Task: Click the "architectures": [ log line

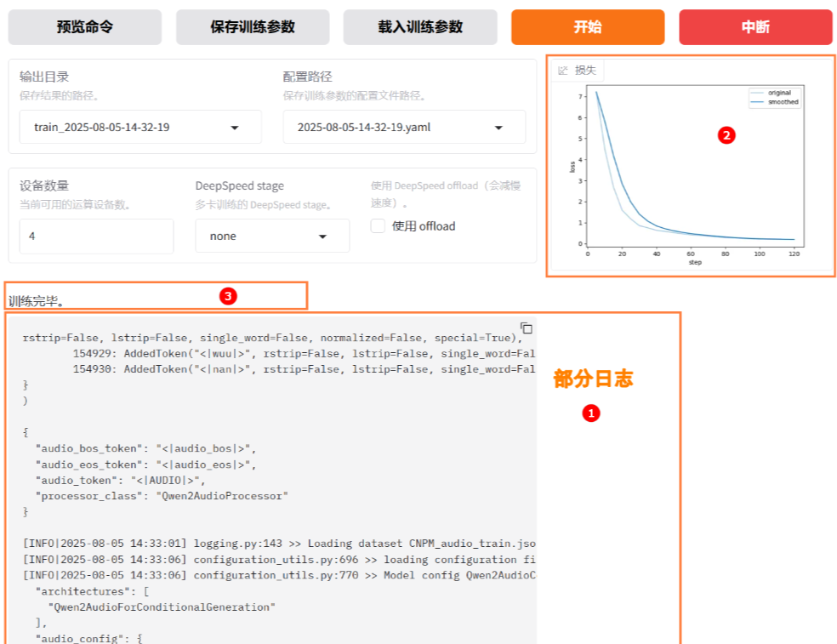Action: pyautogui.click(x=93, y=591)
